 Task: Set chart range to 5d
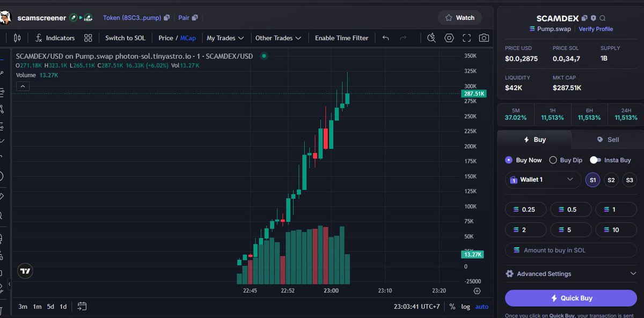coord(50,306)
